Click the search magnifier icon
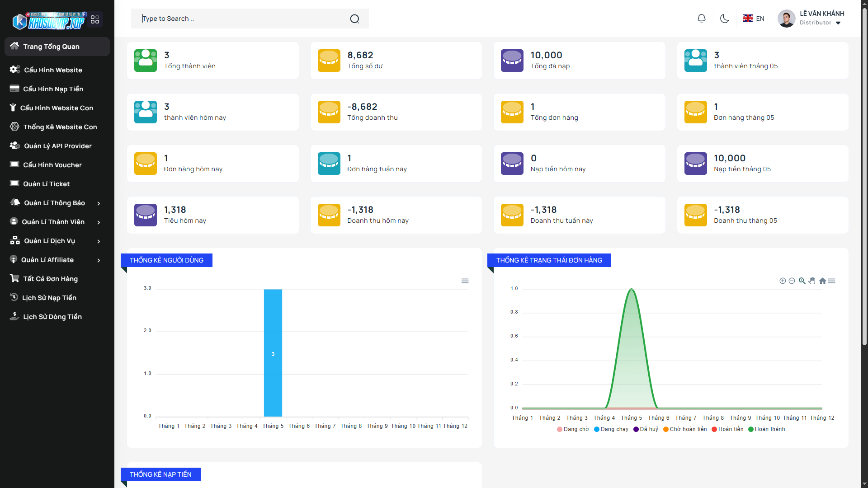 [354, 19]
